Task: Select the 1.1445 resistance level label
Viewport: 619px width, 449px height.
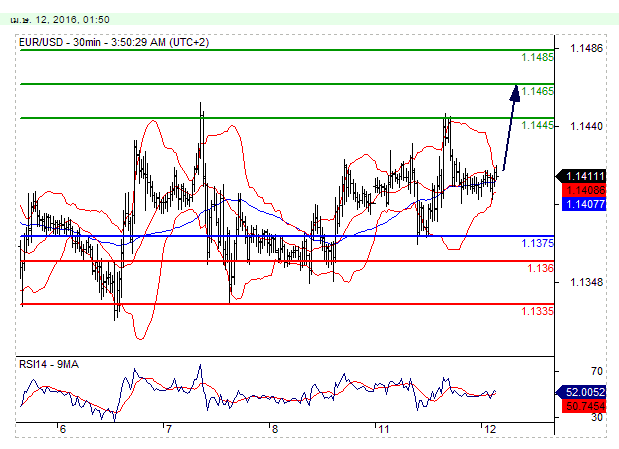Action: 538,125
